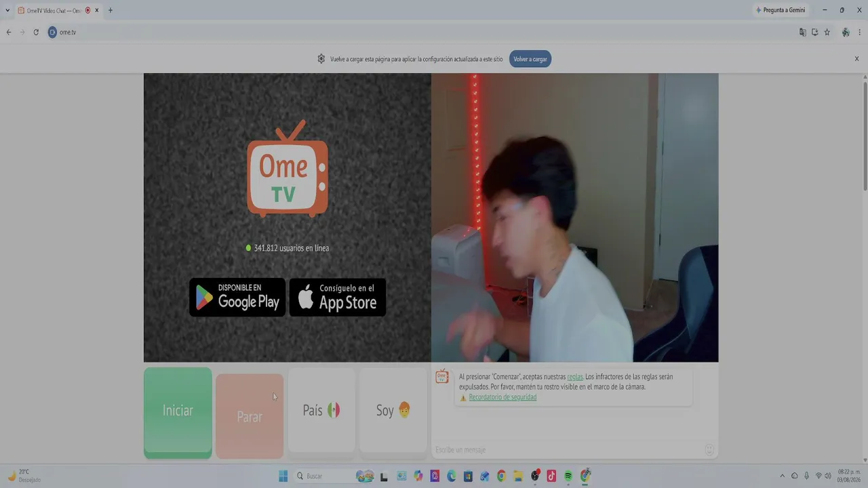
Task: Open the emoji picker in chat
Action: click(709, 449)
